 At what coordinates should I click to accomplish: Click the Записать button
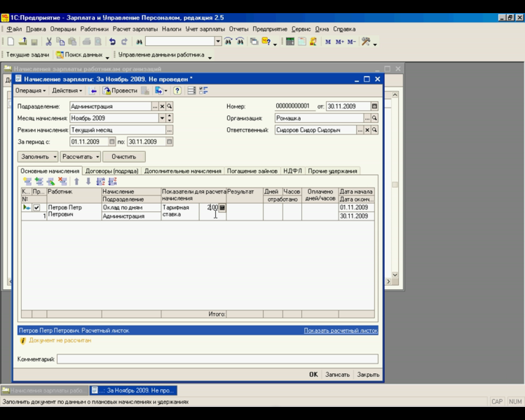point(338,374)
